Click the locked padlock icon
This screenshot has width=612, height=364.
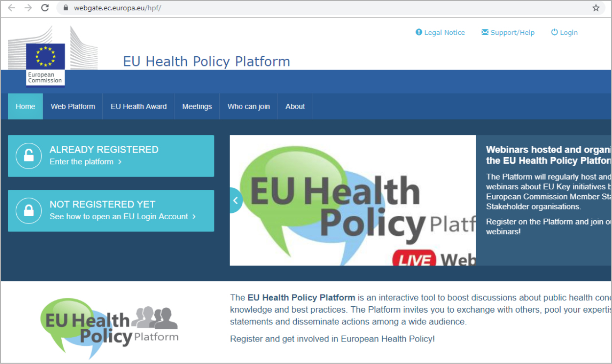coord(29,211)
